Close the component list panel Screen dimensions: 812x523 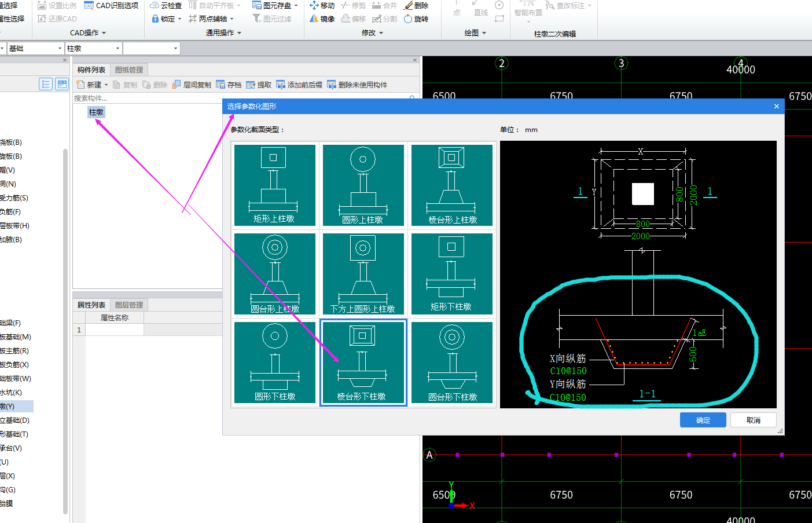(x=415, y=60)
